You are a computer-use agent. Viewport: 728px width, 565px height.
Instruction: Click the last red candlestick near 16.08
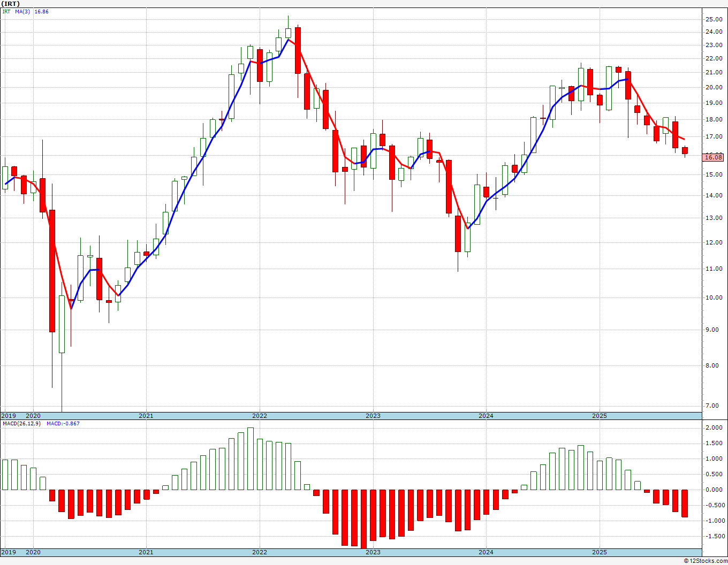(685, 150)
